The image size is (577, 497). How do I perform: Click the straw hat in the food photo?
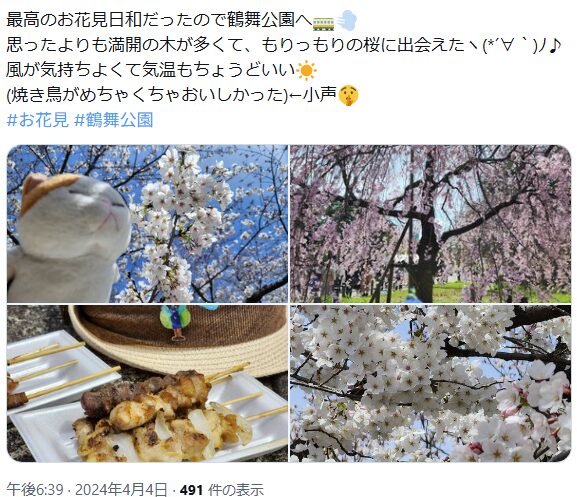click(x=178, y=340)
